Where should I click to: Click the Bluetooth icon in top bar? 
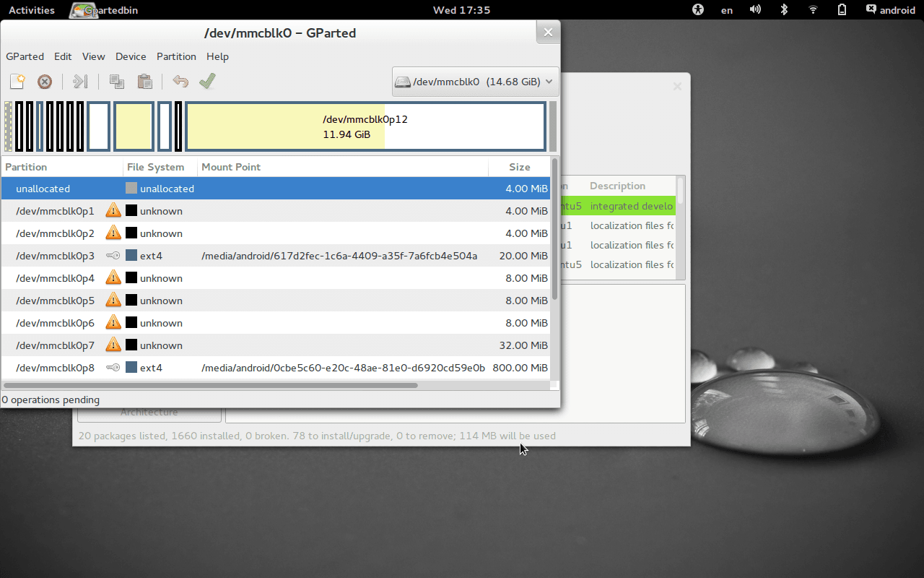[x=784, y=10]
